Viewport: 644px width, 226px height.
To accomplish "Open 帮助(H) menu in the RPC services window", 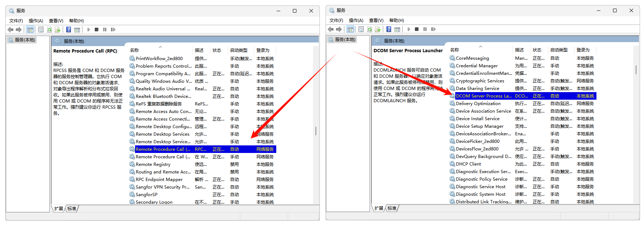I will (76, 21).
